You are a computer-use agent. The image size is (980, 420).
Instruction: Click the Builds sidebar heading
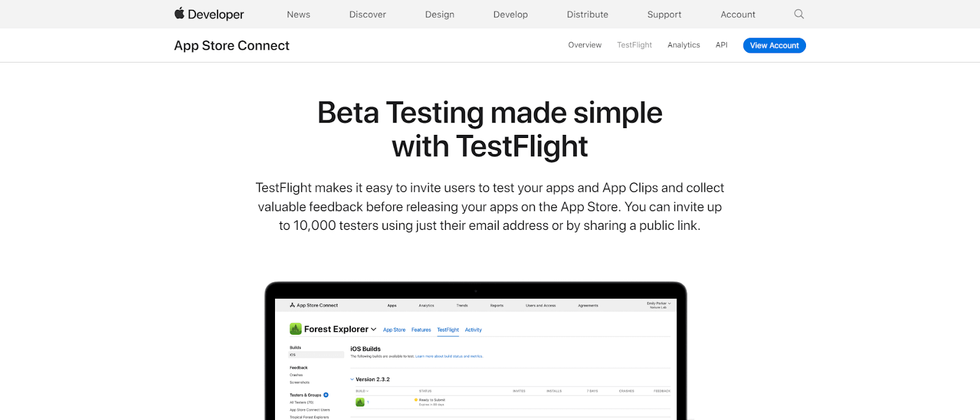(295, 348)
